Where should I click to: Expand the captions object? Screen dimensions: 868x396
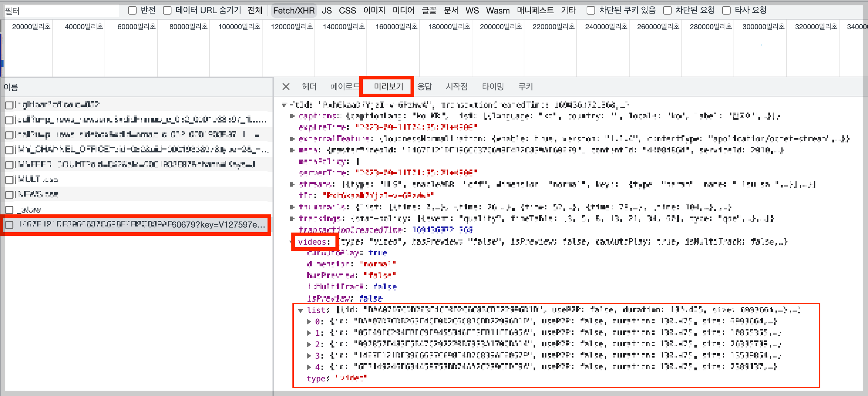[x=292, y=116]
